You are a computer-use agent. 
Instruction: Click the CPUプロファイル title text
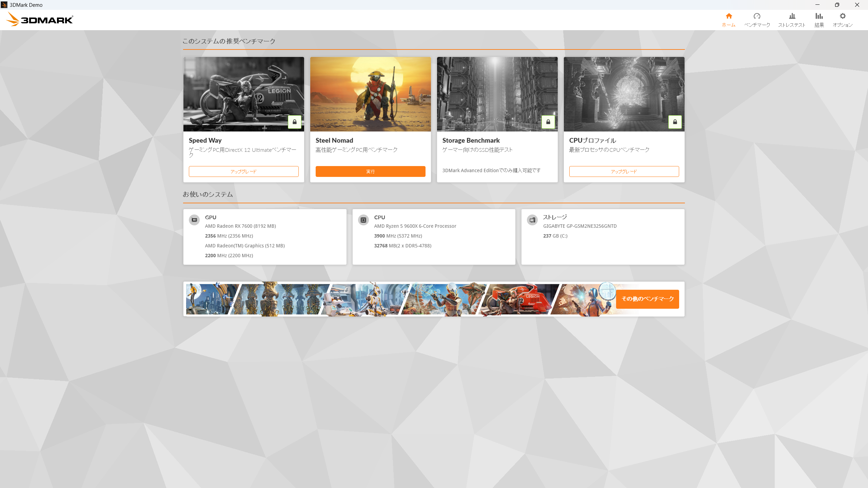(x=593, y=140)
